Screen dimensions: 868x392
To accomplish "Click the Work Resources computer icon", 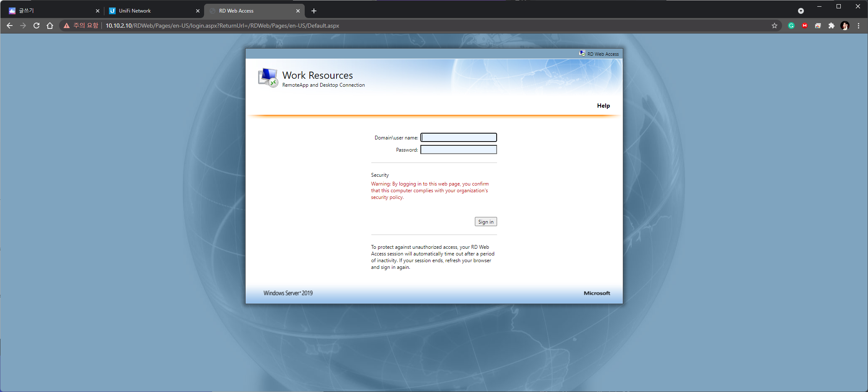I will (268, 77).
